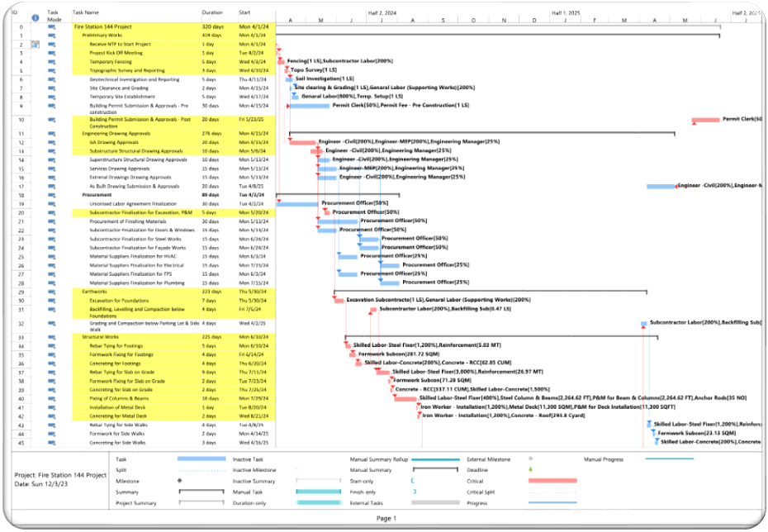This screenshot has height=532, width=768.
Task: Select the Preliminary Works summary task
Action: coord(103,36)
